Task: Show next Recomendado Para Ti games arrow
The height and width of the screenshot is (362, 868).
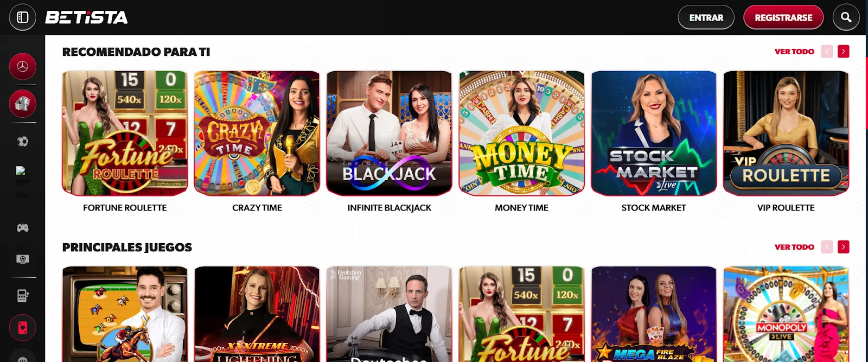Action: [x=843, y=52]
